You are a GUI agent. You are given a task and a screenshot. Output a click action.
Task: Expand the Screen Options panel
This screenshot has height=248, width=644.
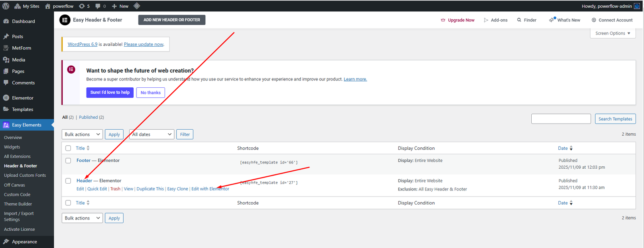(613, 33)
